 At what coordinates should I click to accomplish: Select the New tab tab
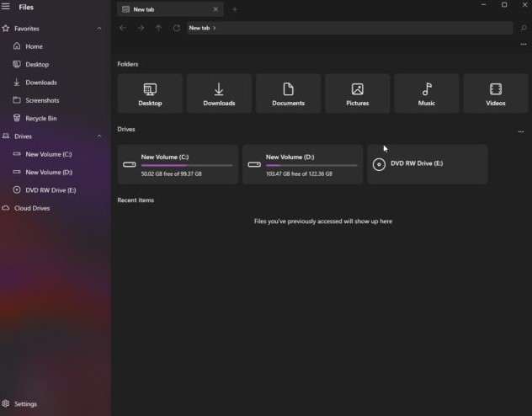pyautogui.click(x=164, y=9)
